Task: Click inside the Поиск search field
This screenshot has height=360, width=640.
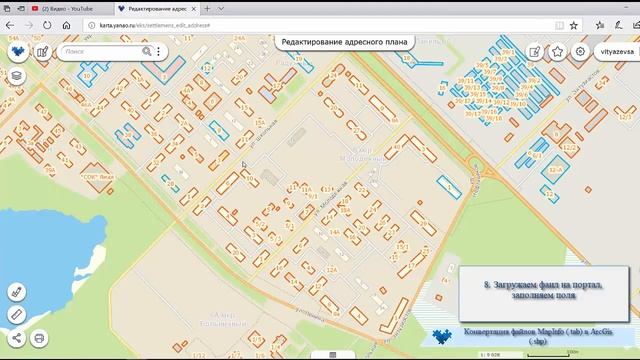Action: click(101, 51)
